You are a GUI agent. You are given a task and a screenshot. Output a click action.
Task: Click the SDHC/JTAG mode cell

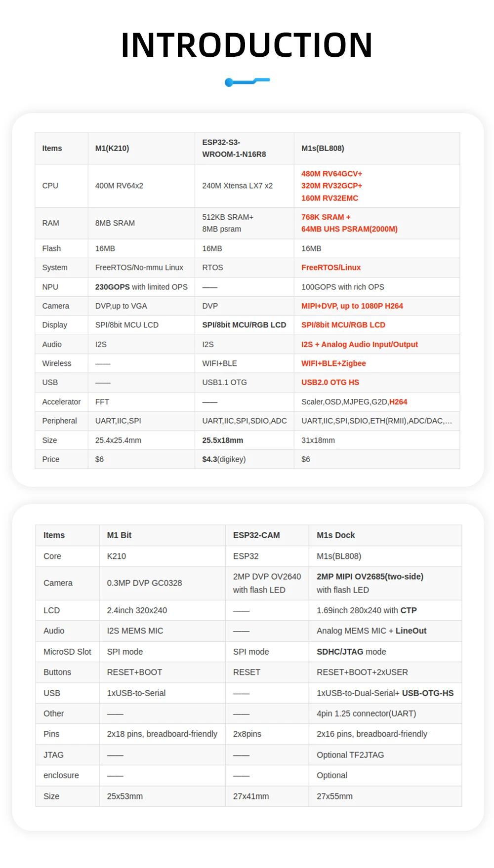coord(351,652)
